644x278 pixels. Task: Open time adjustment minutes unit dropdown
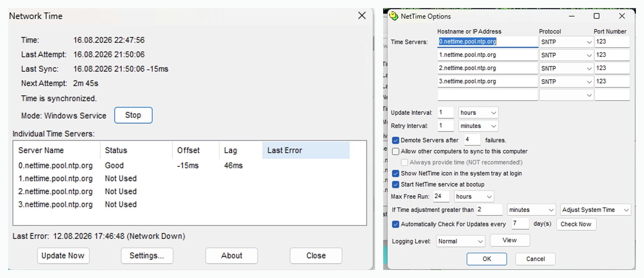tap(531, 210)
